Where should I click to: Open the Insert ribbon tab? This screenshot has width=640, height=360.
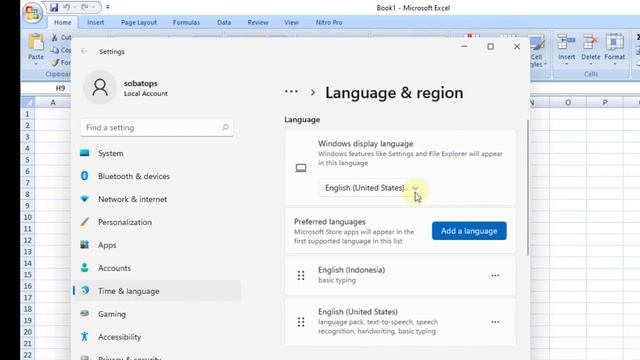(96, 22)
